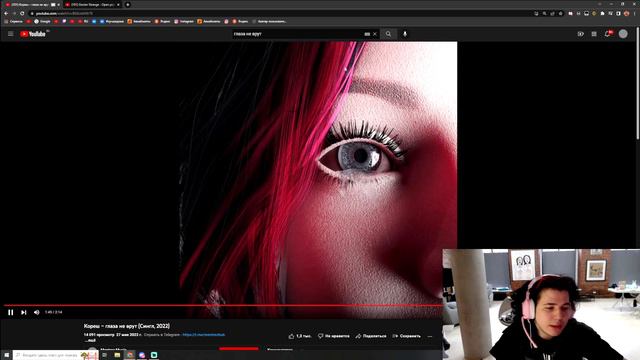Open Chrome profile avatar in toolbar
Viewport: 640px width, 360px height.
pyautogui.click(x=627, y=13)
